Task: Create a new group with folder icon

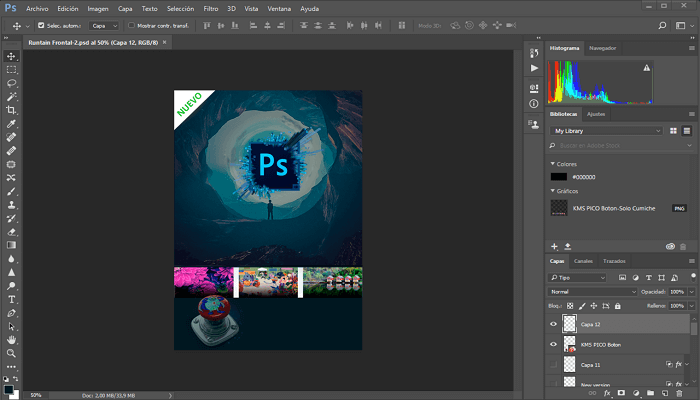Action: (650, 393)
